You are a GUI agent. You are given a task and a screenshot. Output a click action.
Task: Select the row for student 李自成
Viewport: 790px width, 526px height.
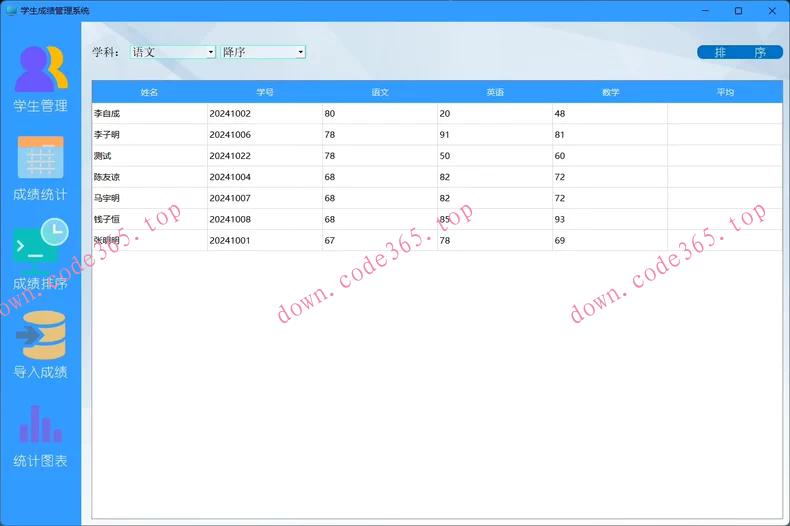click(149, 114)
